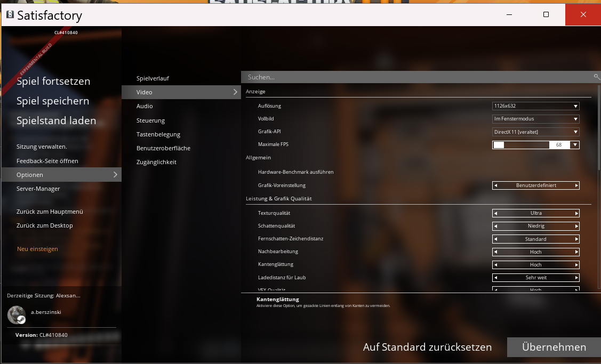Click Hardware-Benchmark ausführen
The width and height of the screenshot is (601, 364).
[295, 172]
